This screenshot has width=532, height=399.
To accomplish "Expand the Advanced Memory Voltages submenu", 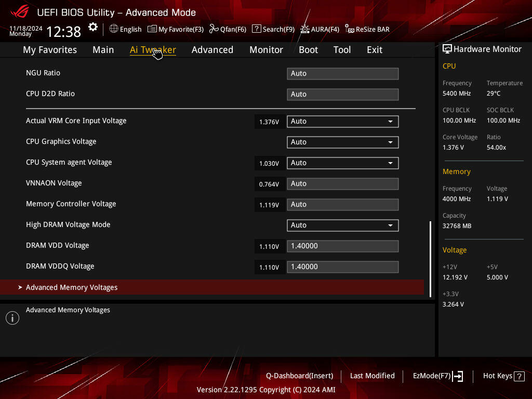I will click(x=212, y=287).
